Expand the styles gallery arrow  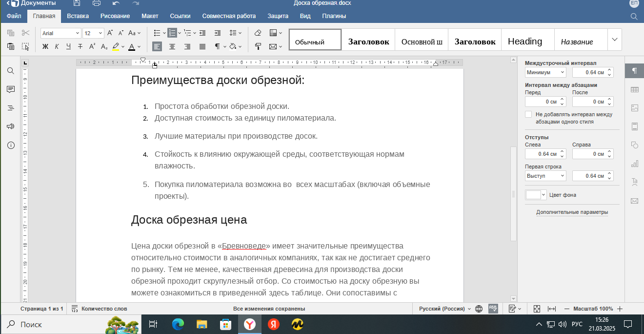[614, 40]
